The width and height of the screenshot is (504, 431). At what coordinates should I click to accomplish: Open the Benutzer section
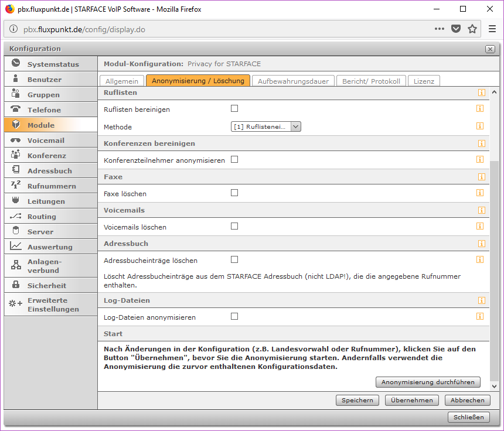pyautogui.click(x=51, y=79)
